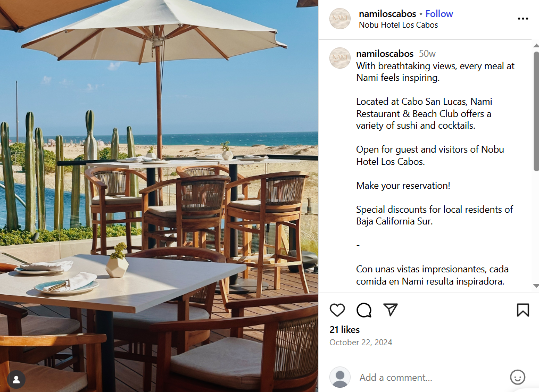The height and width of the screenshot is (392, 539).
Task: Click the Nami avatar beside the caption
Action: click(x=340, y=58)
